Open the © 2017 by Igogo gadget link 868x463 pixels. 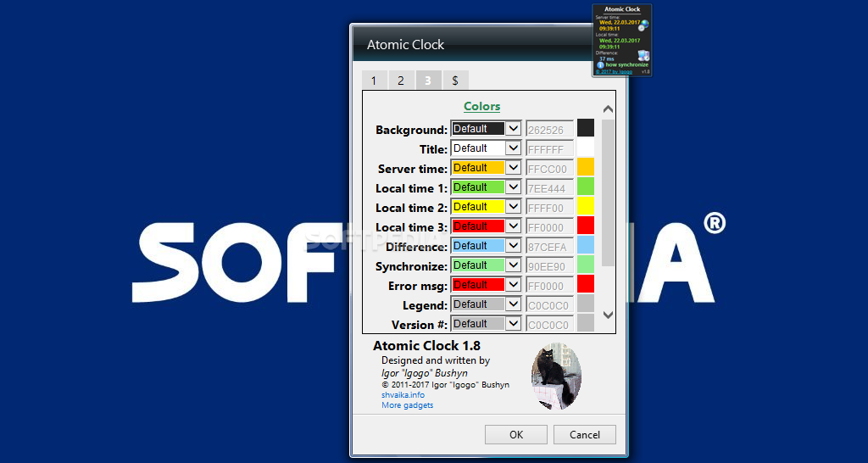[614, 72]
